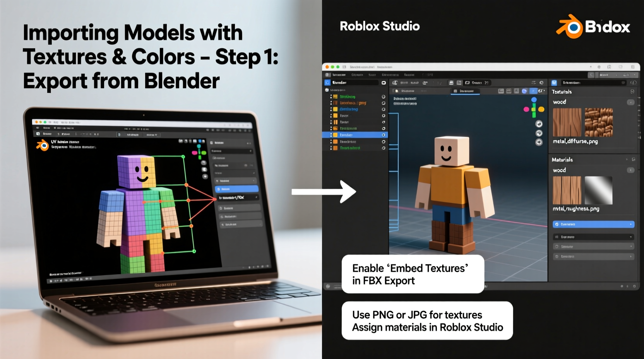Expand the blue Custom Material dropdown
The height and width of the screenshot is (359, 644).
[593, 224]
